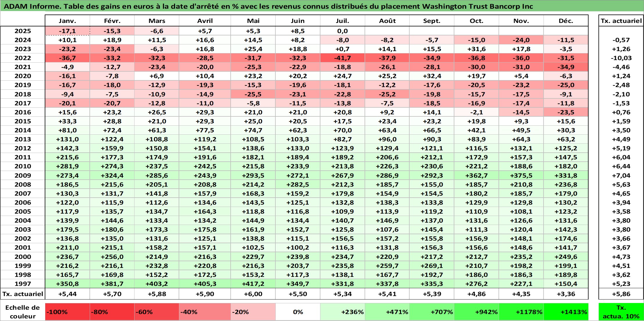Screen dimensions: 644x321
Task: Click the 0% white scale swatch
Action: click(x=298, y=312)
